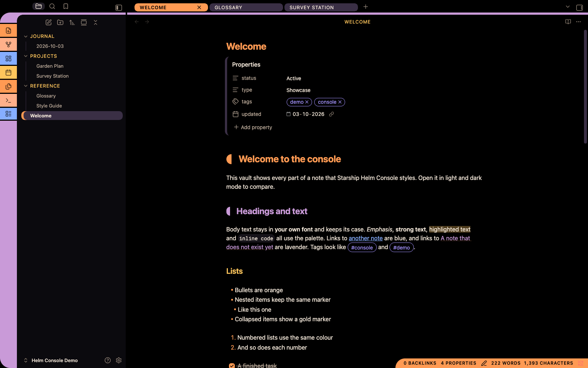The image size is (588, 368).
Task: Click Add property button
Action: 253,127
